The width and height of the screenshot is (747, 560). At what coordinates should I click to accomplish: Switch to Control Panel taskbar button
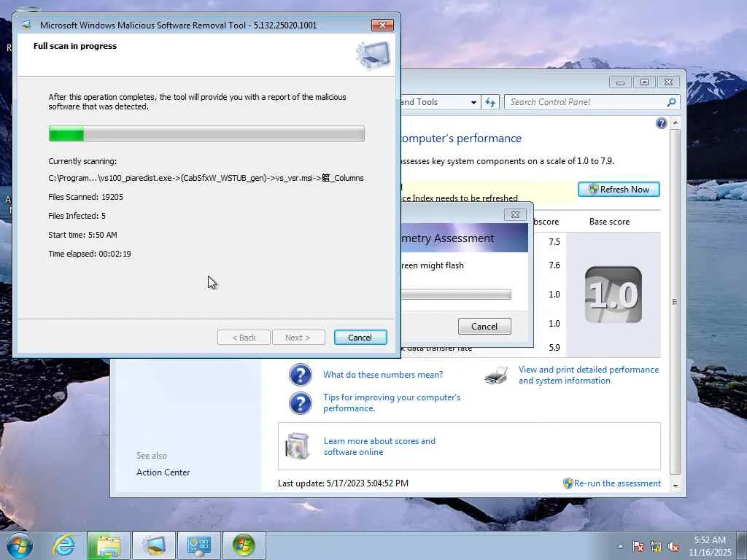198,545
